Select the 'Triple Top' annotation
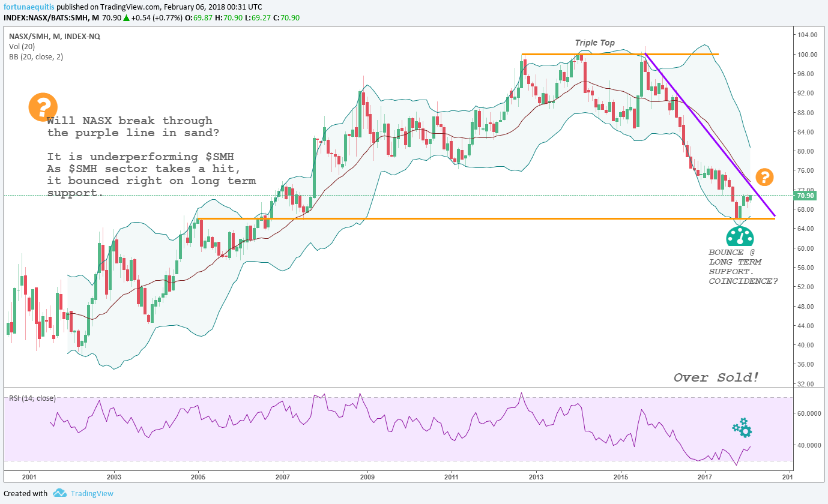 click(594, 43)
